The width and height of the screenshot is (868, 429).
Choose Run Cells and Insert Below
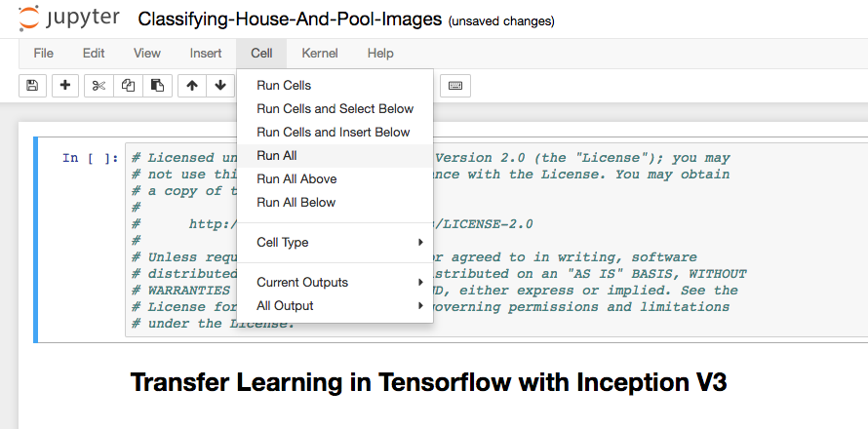click(335, 133)
